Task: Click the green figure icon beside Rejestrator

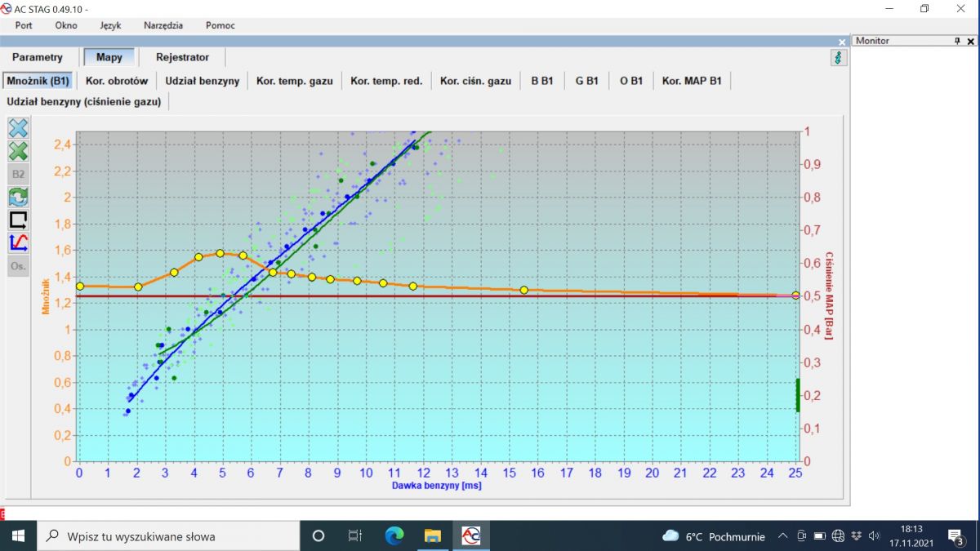Action: tap(838, 58)
